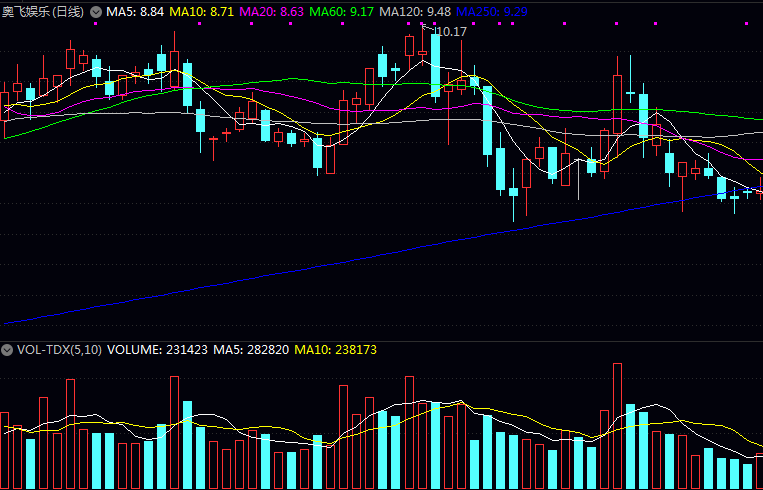Select the MA5: 8.84 price label
The width and height of the screenshot is (763, 490).
click(x=135, y=12)
